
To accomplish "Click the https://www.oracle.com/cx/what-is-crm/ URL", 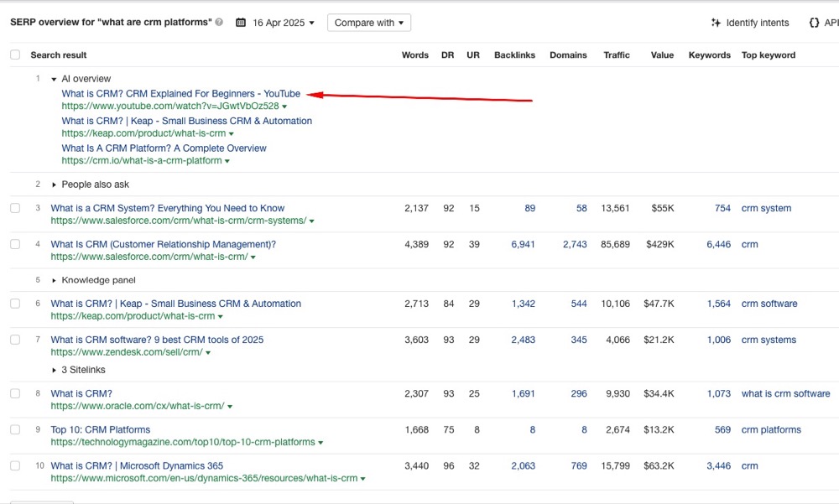I will coord(138,406).
